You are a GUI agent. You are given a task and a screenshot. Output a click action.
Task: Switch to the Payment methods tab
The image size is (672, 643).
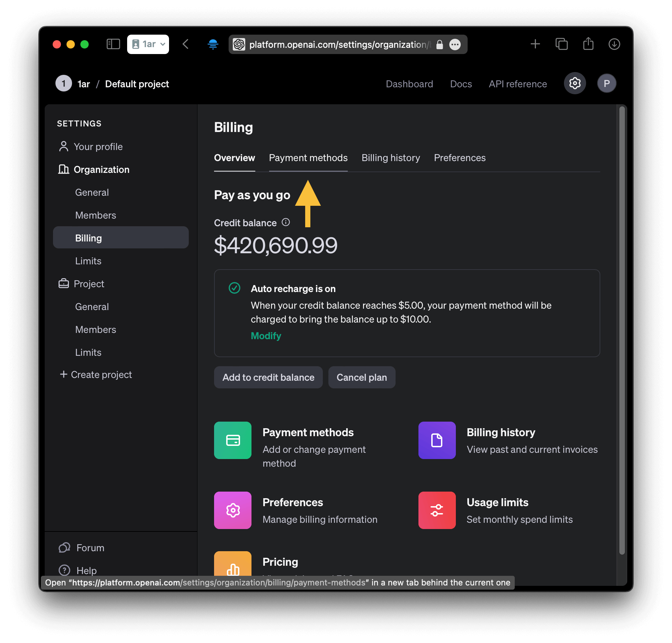click(308, 158)
